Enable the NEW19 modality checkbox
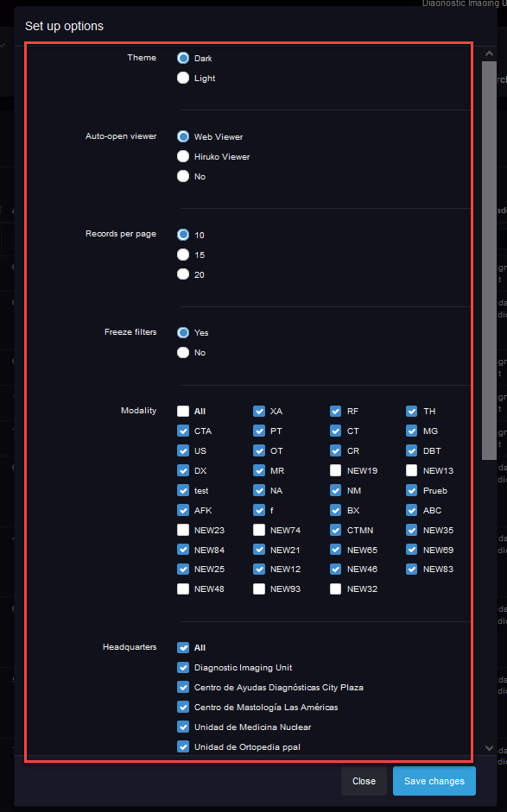Viewport: 507px width, 812px height. tap(335, 470)
